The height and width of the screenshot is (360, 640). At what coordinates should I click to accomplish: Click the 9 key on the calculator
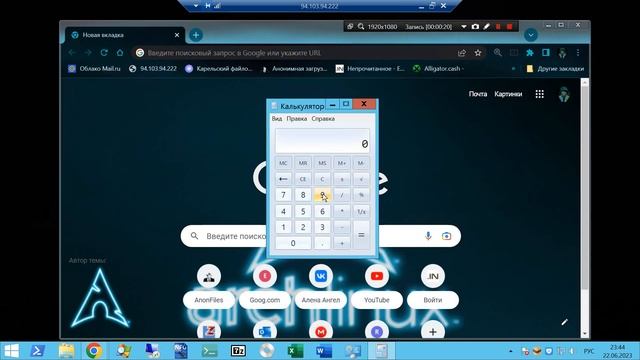point(322,195)
